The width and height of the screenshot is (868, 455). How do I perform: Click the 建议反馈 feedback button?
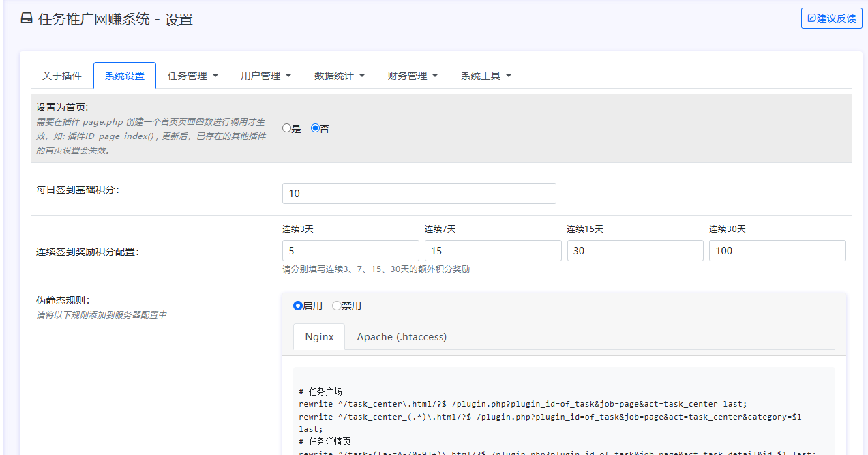(x=831, y=18)
